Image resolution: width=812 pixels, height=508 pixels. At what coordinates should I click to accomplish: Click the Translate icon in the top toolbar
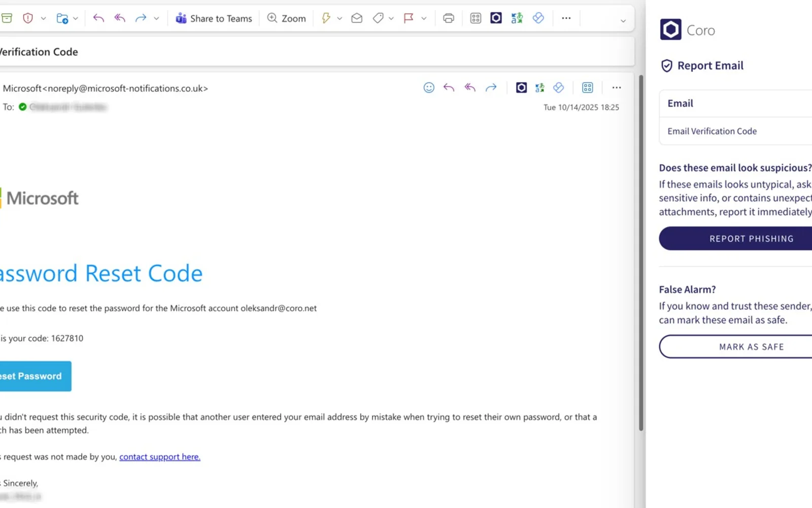(x=517, y=18)
